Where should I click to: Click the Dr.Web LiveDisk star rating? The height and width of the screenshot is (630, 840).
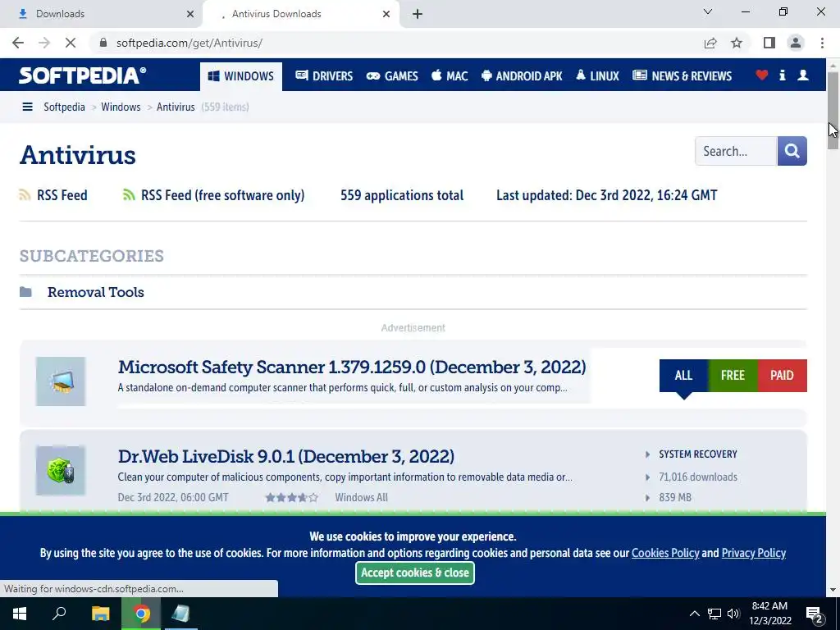coord(291,498)
